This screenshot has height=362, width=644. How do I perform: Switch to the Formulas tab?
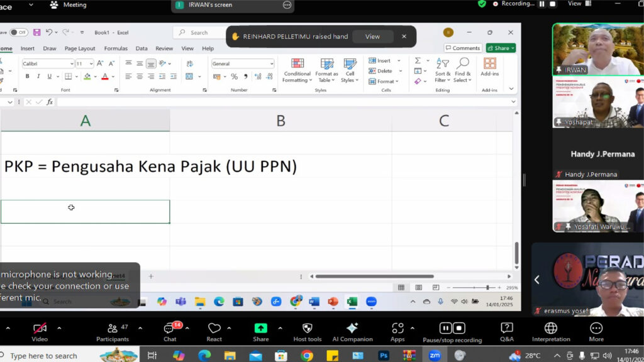pyautogui.click(x=116, y=48)
